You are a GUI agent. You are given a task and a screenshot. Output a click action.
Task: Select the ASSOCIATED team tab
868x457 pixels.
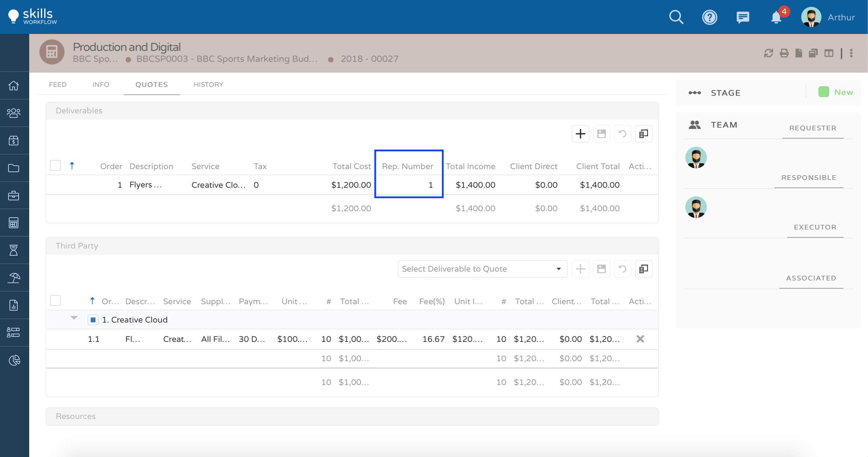[811, 278]
